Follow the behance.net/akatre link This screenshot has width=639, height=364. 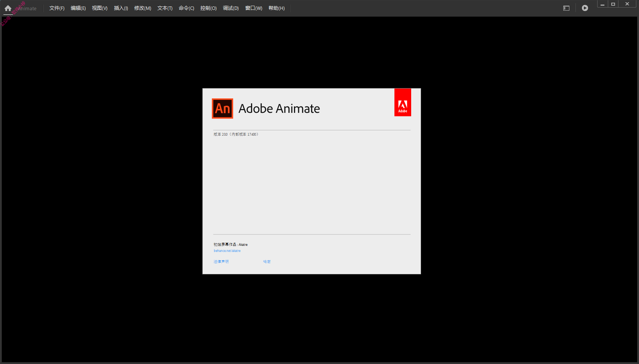tap(227, 251)
